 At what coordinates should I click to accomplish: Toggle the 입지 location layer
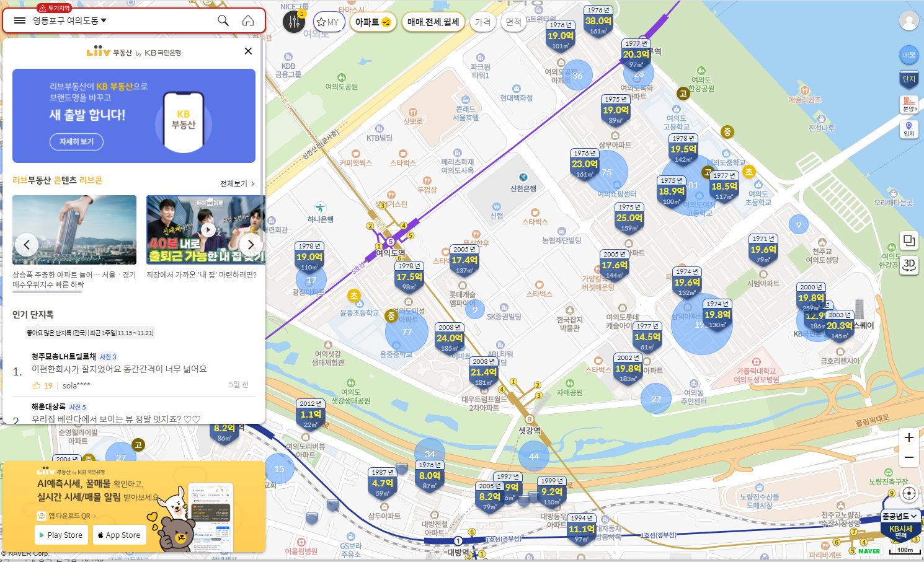click(x=908, y=129)
